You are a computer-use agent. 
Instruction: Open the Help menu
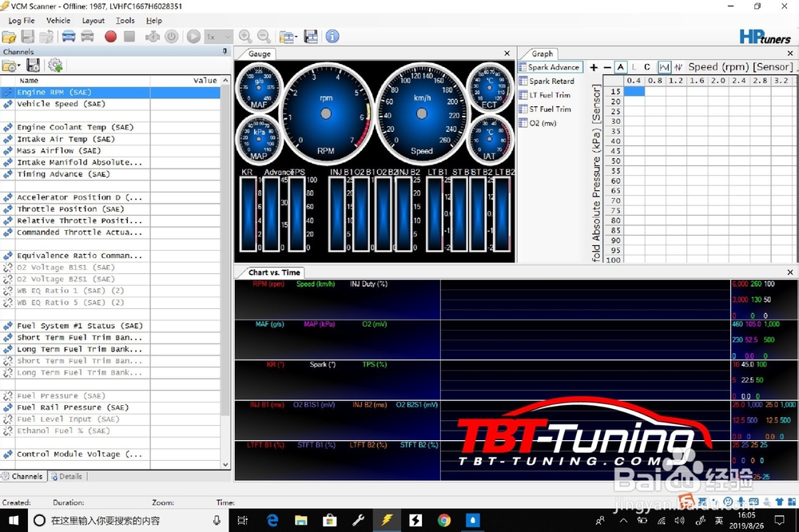tap(154, 21)
